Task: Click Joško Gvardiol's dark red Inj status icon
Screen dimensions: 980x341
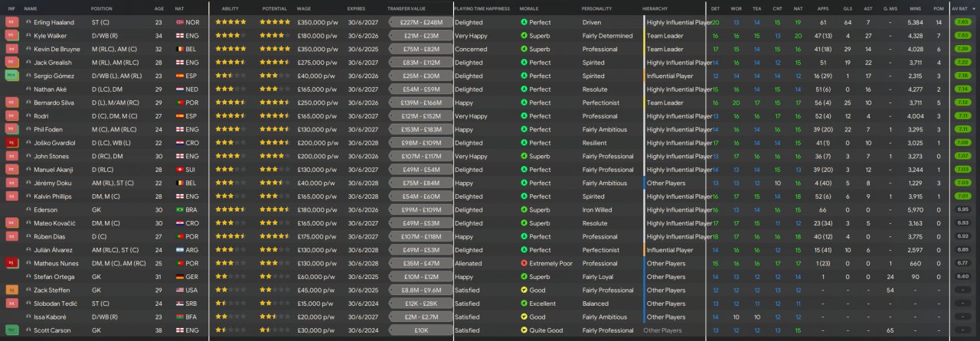Action: click(11, 143)
